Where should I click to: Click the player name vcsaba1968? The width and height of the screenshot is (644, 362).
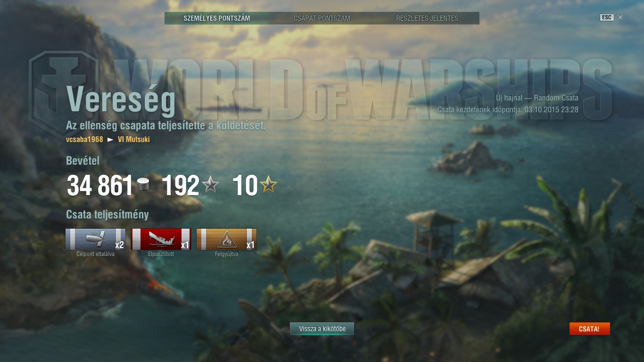[84, 140]
